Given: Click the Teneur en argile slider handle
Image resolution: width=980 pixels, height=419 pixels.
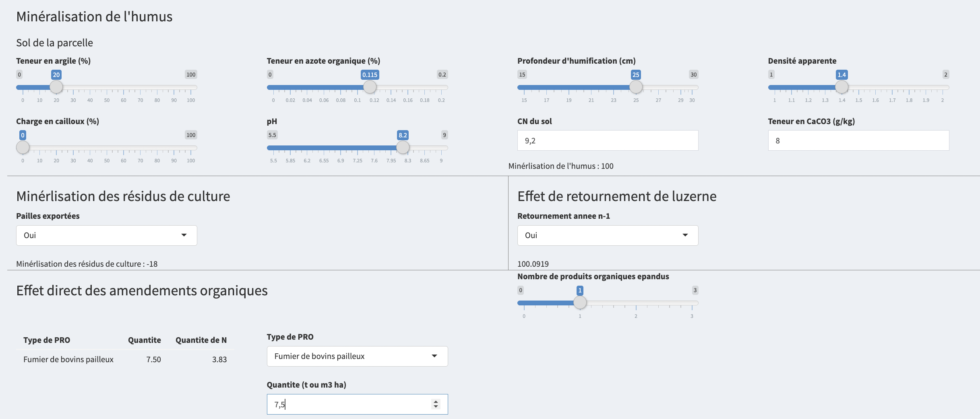Looking at the screenshot, I should (56, 87).
